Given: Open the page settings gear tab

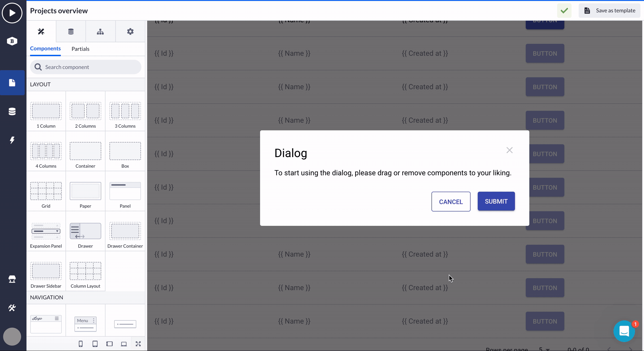Looking at the screenshot, I should [x=130, y=31].
